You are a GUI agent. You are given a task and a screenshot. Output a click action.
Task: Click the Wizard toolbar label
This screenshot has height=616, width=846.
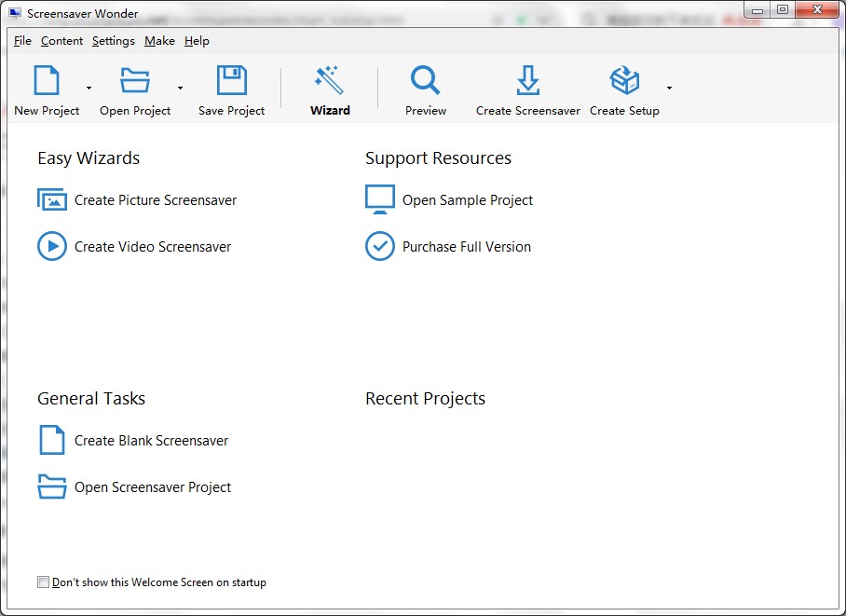point(330,111)
